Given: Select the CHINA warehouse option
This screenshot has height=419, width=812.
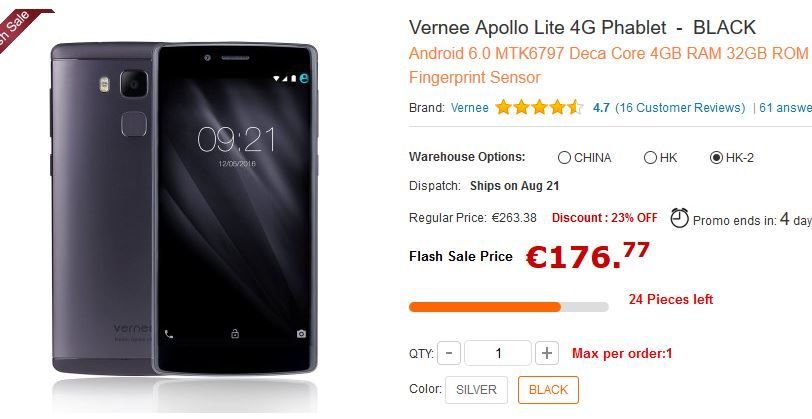Looking at the screenshot, I should click(x=585, y=158).
